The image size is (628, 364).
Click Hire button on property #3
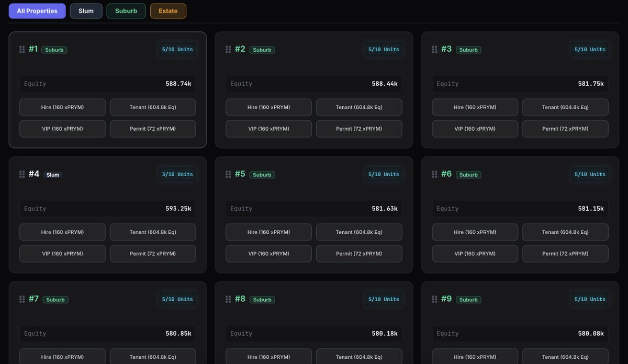click(475, 107)
